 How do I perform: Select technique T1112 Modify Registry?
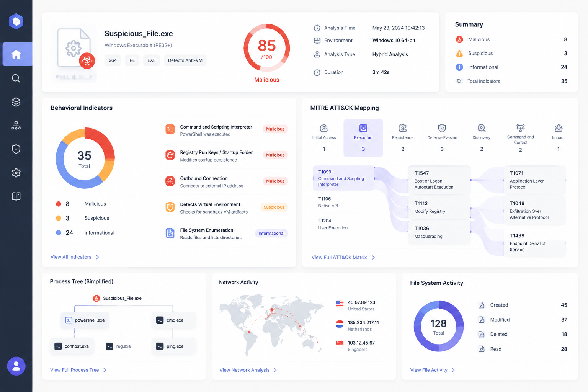pos(439,207)
